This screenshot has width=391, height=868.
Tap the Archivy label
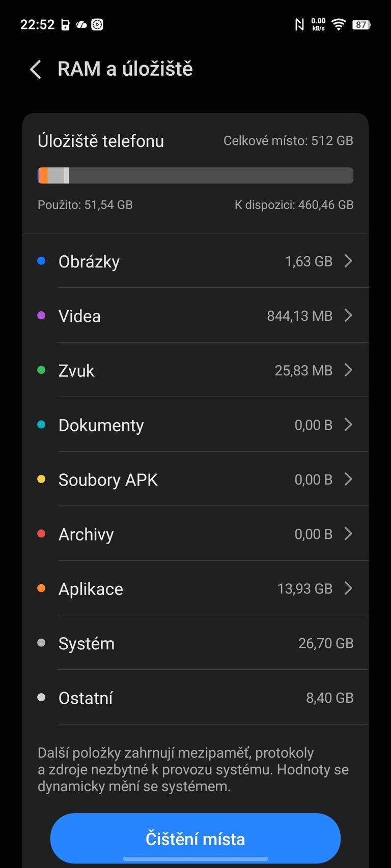pyautogui.click(x=86, y=534)
